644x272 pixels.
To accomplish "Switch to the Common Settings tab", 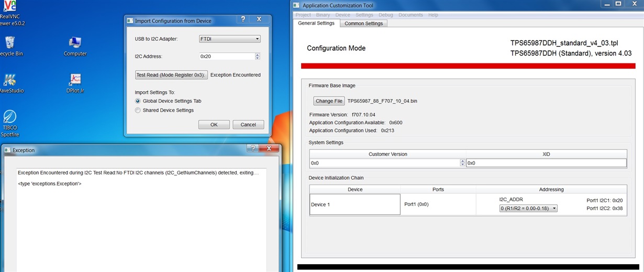I will click(364, 24).
